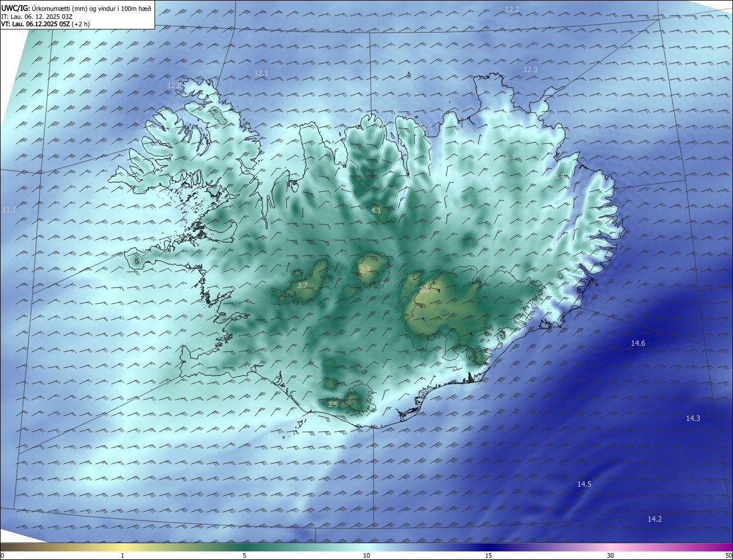Click the 11.7 value at the west edge
The width and height of the screenshot is (733, 560).
tap(9, 210)
